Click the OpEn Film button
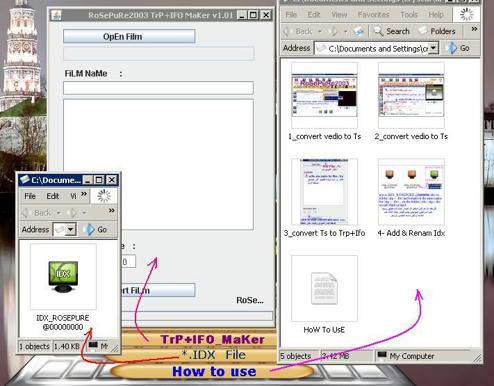The width and height of the screenshot is (494, 386). (129, 36)
